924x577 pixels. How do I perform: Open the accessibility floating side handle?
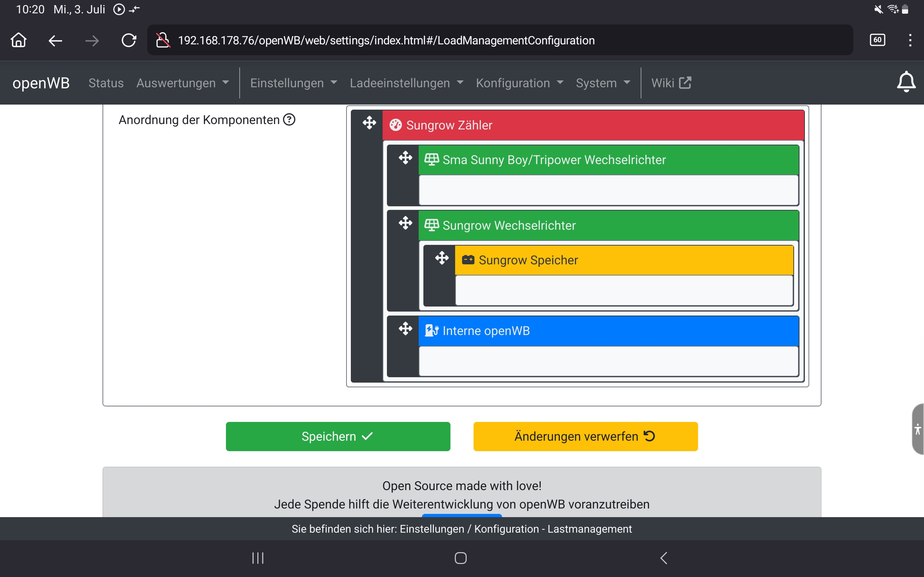coord(918,429)
